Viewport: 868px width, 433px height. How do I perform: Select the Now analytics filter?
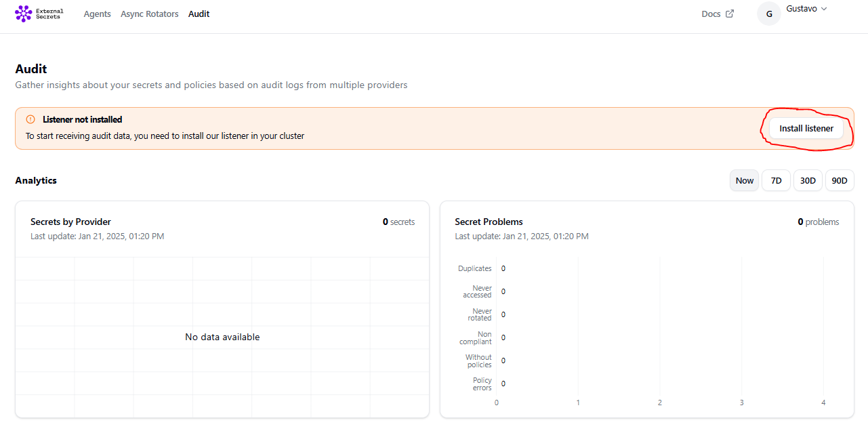coord(744,180)
